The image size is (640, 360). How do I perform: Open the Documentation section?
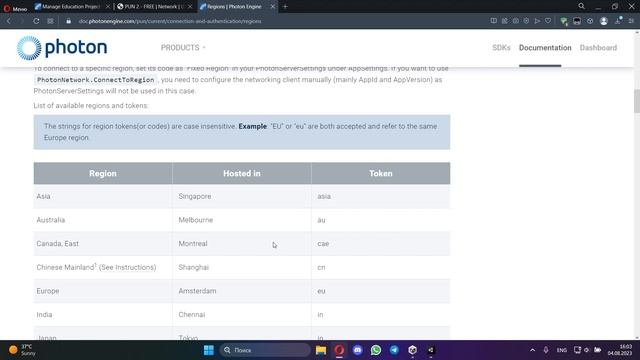tap(545, 48)
